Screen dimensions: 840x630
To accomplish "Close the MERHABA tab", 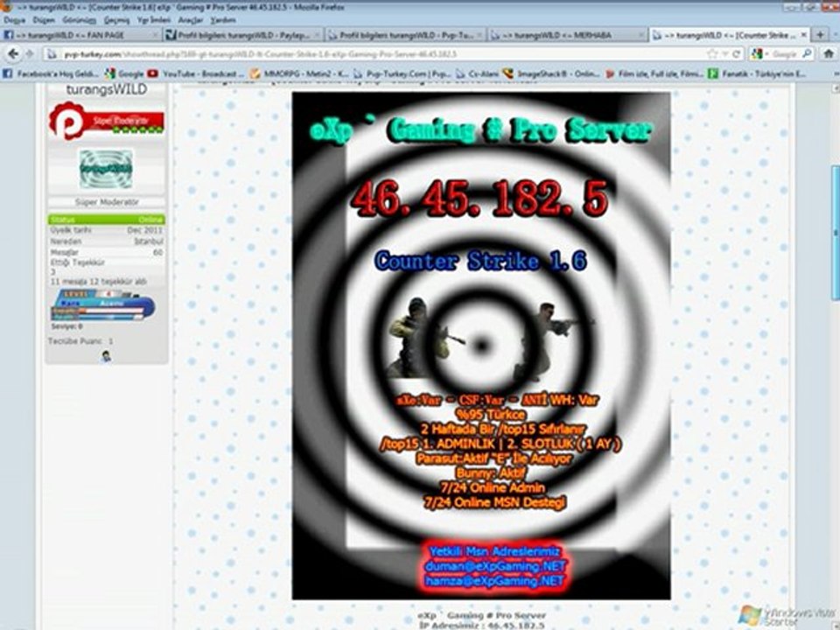I will (640, 35).
